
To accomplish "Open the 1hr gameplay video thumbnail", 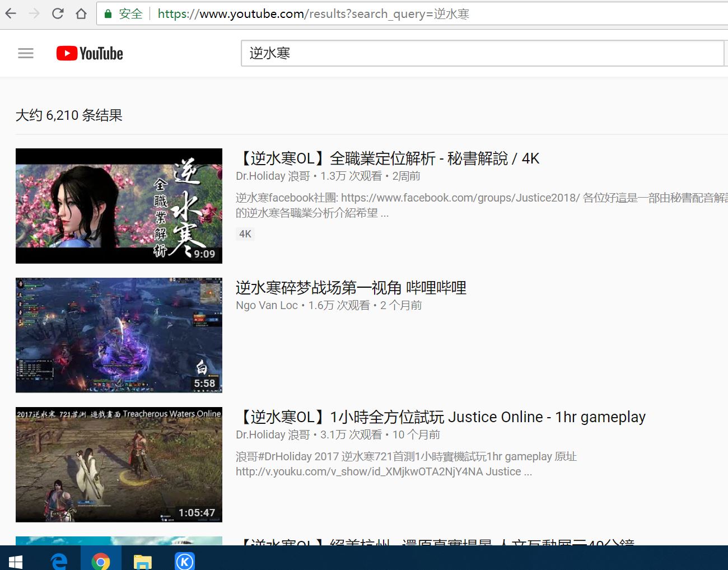I will point(119,465).
